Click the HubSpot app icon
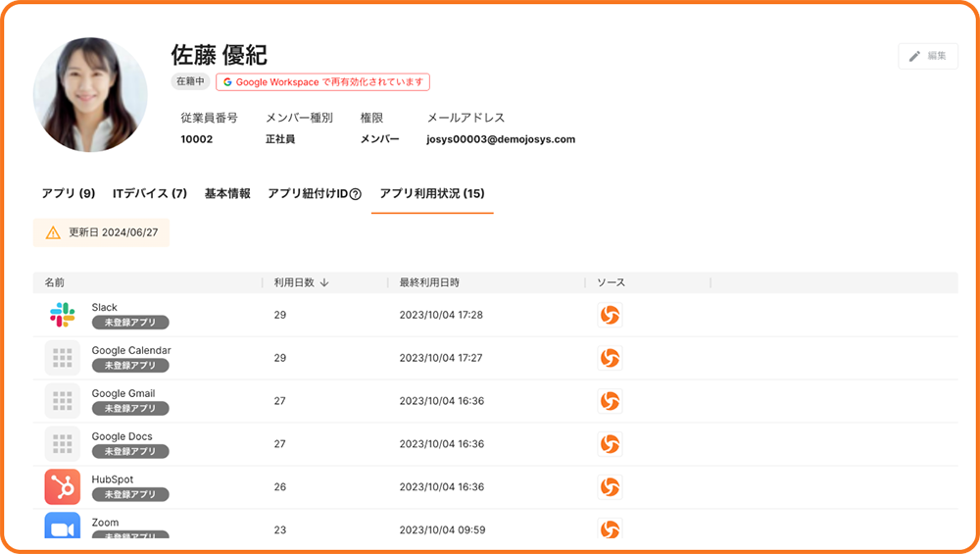Screen dimensions: 980x554 point(63,487)
